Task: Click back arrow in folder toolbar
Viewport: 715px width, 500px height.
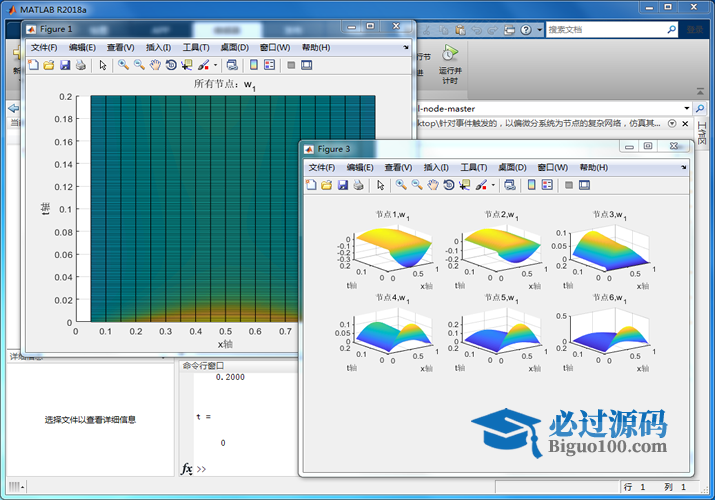Action: (14, 108)
